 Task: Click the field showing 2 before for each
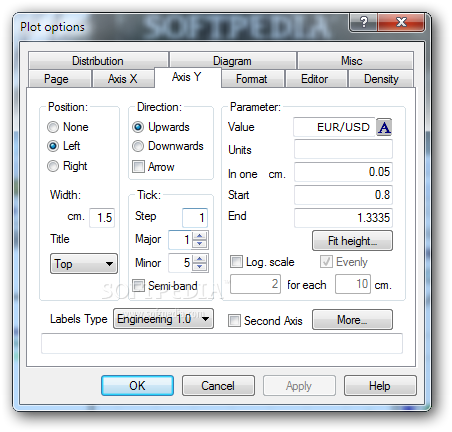coord(255,284)
